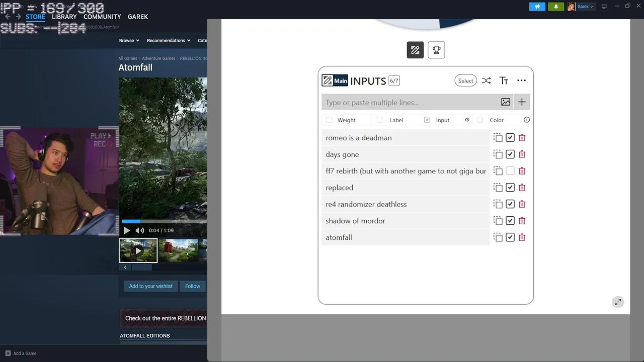This screenshot has height=362, width=644.
Task: Delete the 'days gone' entry
Action: click(522, 154)
